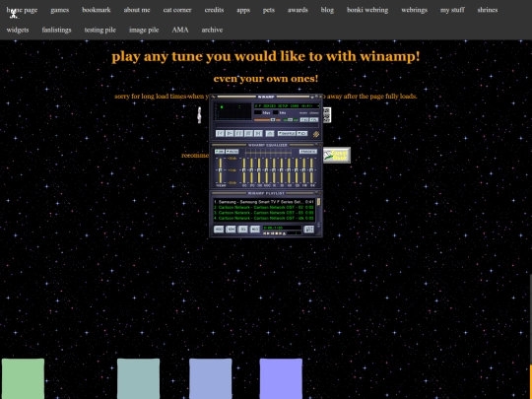Viewport: 532px width, 399px height.
Task: Open my stuff nav link
Action: tap(452, 10)
